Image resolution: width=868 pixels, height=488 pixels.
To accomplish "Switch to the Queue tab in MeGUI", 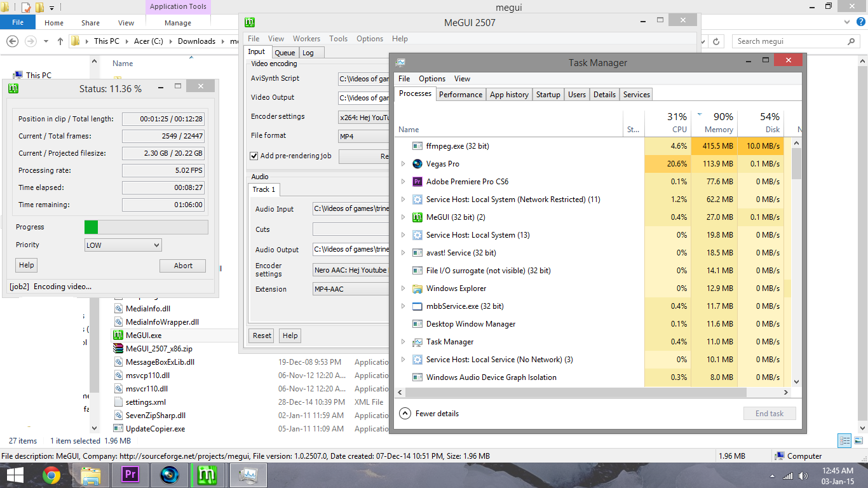I will [x=285, y=53].
